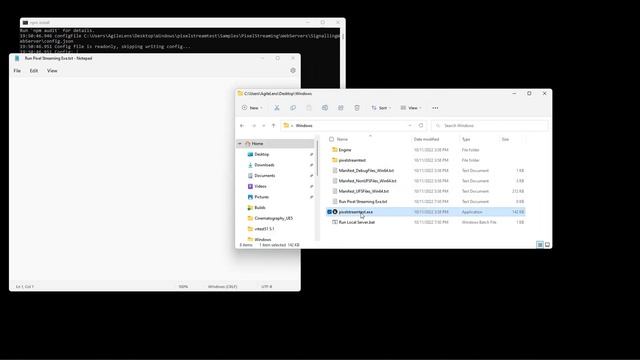Go back with Explorer back arrow
Screen dimensions: 640x360
(x=242, y=126)
